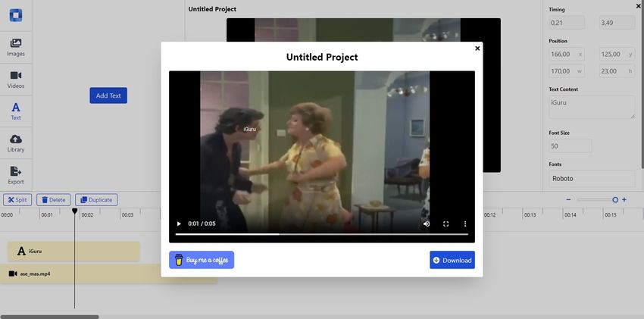Edit the position x field 166,00
Viewport: 644px width, 319px height.
point(567,55)
